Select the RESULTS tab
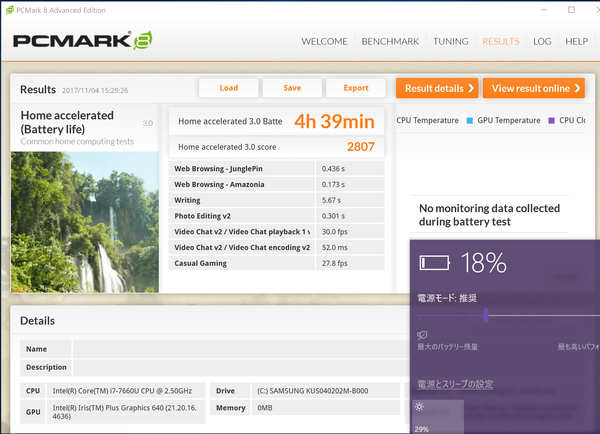Image resolution: width=600 pixels, height=434 pixels. pos(501,41)
